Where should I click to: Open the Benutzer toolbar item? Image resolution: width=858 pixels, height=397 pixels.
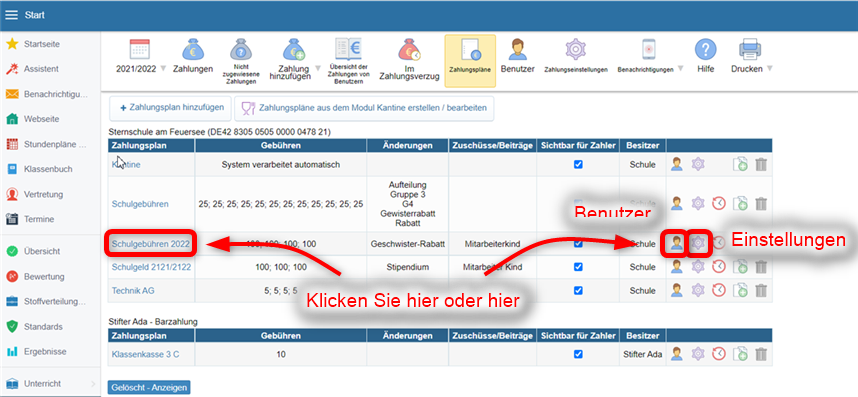[x=517, y=56]
